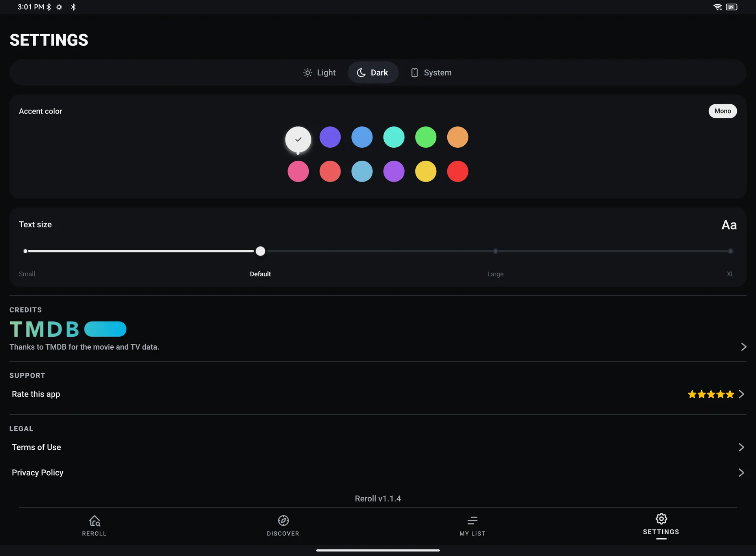Screen dimensions: 756x556
Task: Switch to the Discover tab
Action: pyautogui.click(x=283, y=526)
